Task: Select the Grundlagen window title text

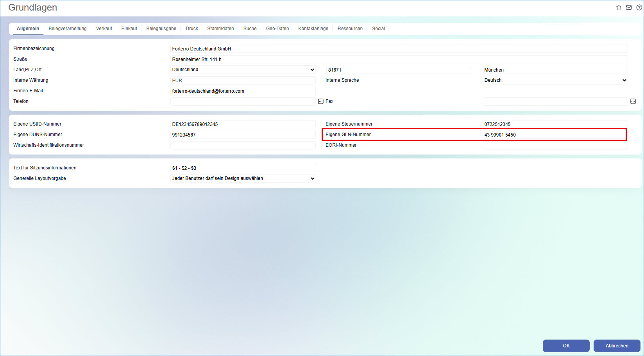Action: pyautogui.click(x=33, y=7)
